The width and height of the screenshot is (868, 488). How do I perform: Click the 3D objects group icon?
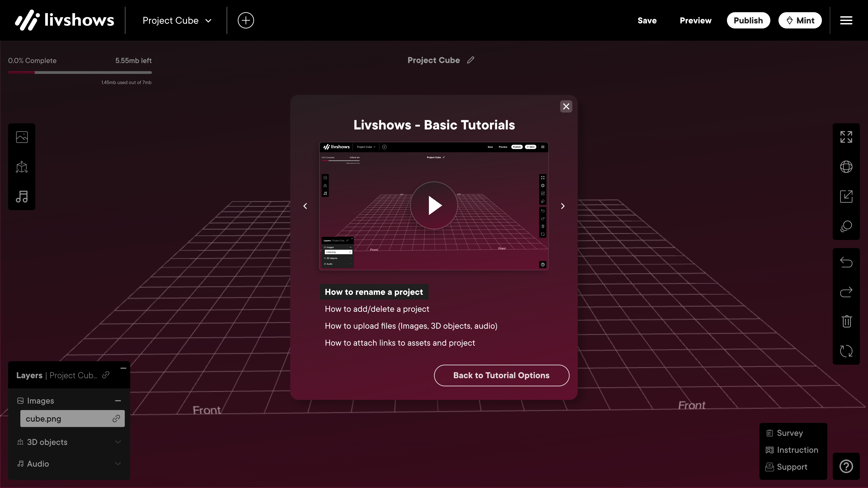(x=21, y=442)
